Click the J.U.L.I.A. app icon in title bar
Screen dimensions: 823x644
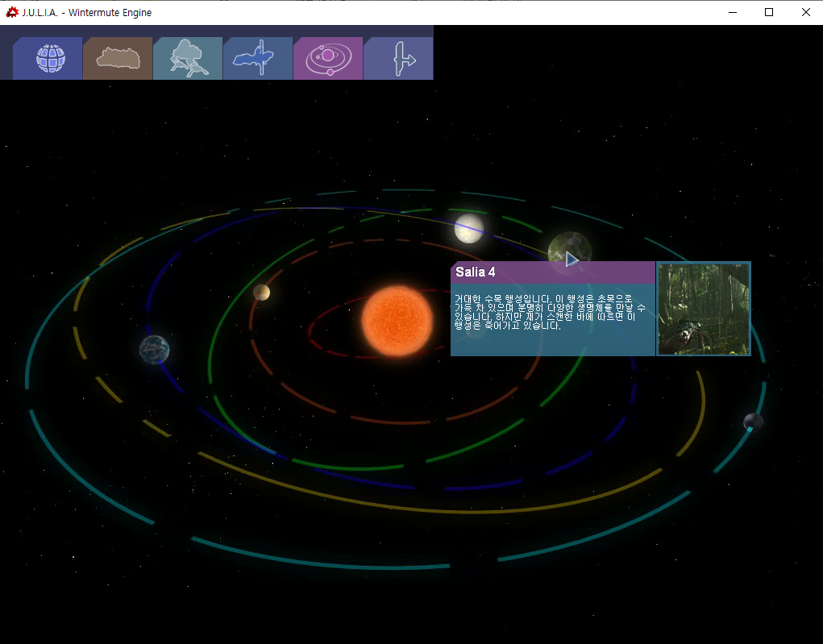[11, 12]
